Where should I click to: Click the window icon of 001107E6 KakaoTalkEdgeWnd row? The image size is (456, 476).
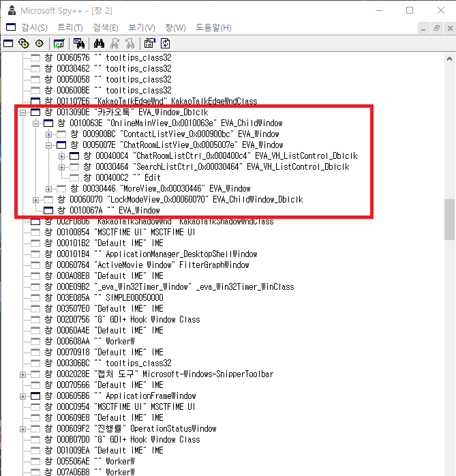coord(35,101)
